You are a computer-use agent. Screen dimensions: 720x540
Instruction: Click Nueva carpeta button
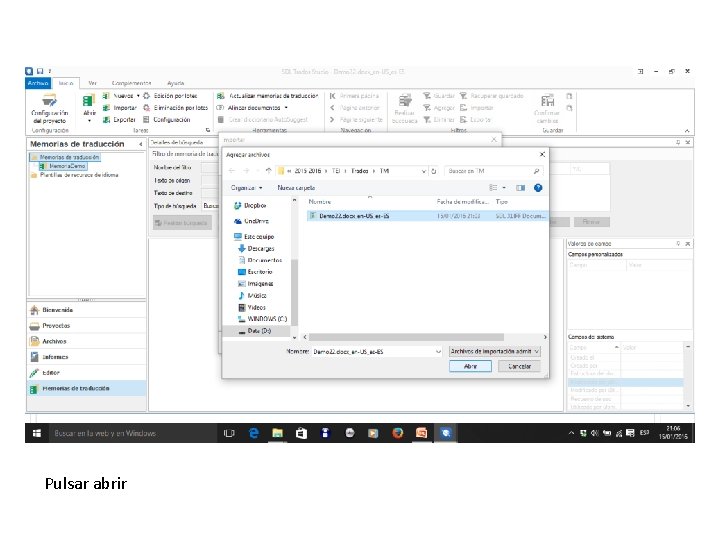pyautogui.click(x=296, y=188)
